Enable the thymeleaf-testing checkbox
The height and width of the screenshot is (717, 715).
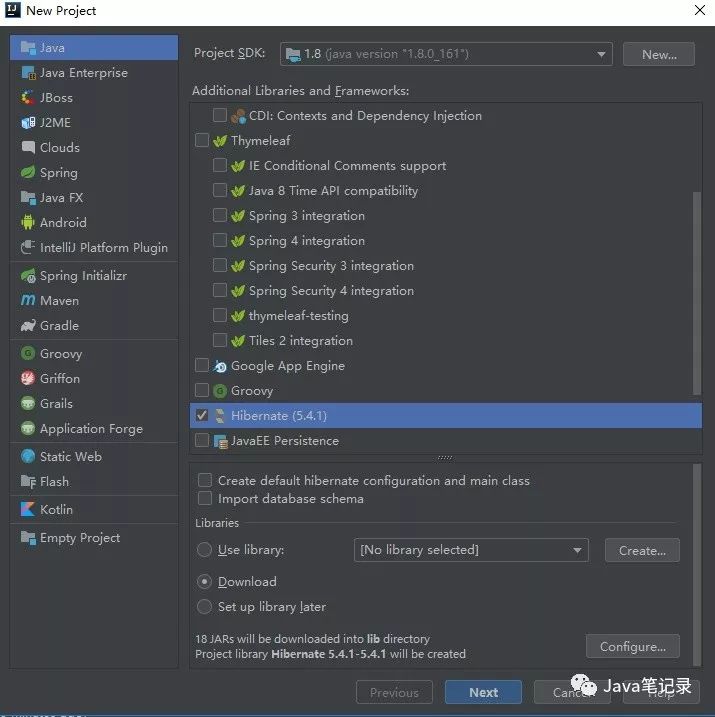[x=220, y=315]
